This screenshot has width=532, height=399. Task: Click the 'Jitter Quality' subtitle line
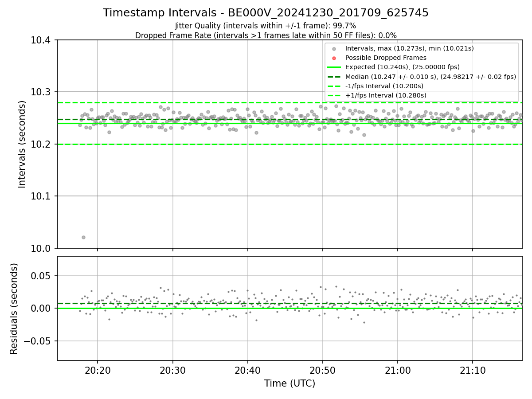tap(266, 26)
